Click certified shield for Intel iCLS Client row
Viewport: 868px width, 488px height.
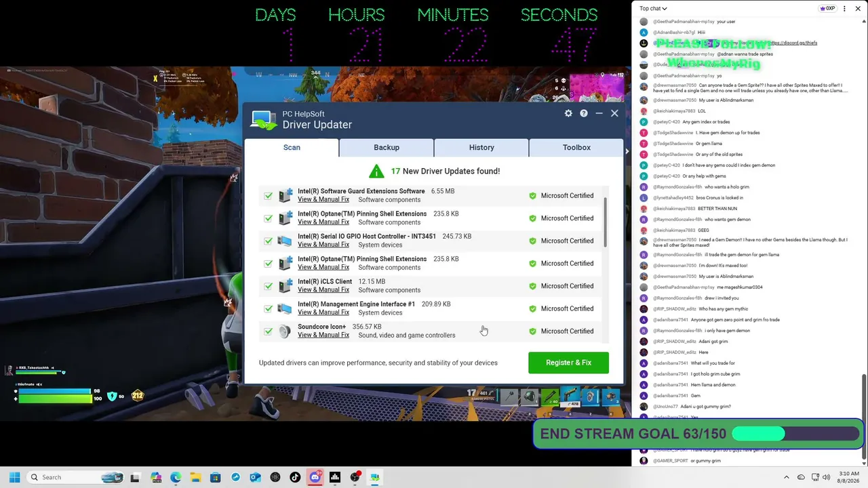[x=532, y=286]
